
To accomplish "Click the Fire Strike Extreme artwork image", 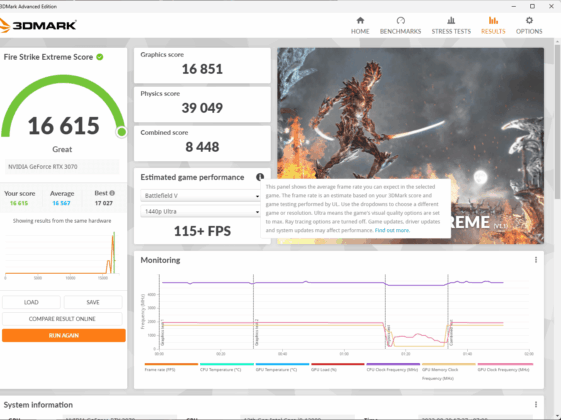I will pos(410,146).
